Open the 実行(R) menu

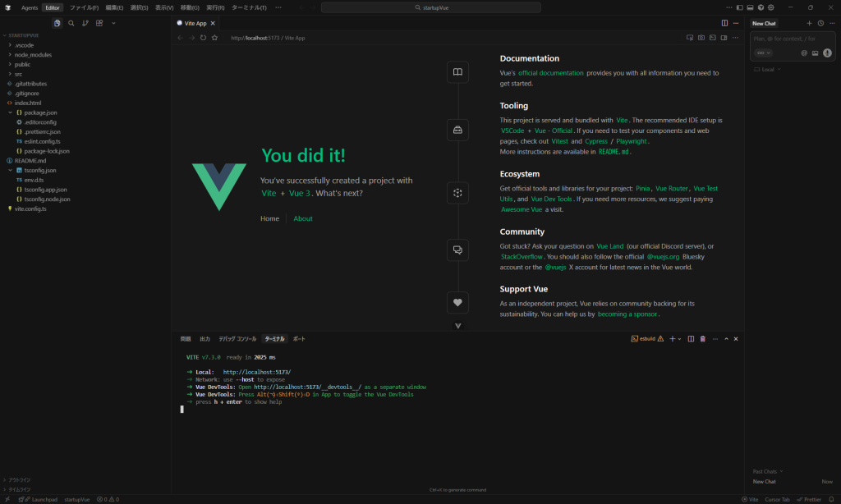tap(215, 7)
